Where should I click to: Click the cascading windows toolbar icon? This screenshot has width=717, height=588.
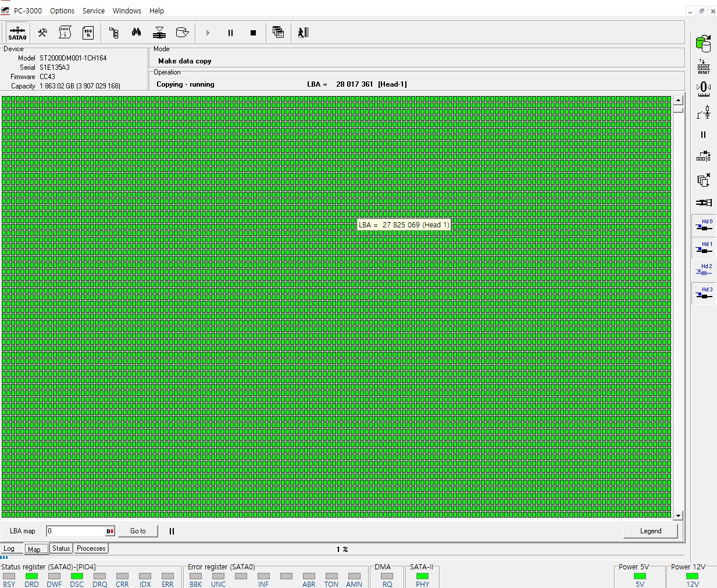[278, 33]
